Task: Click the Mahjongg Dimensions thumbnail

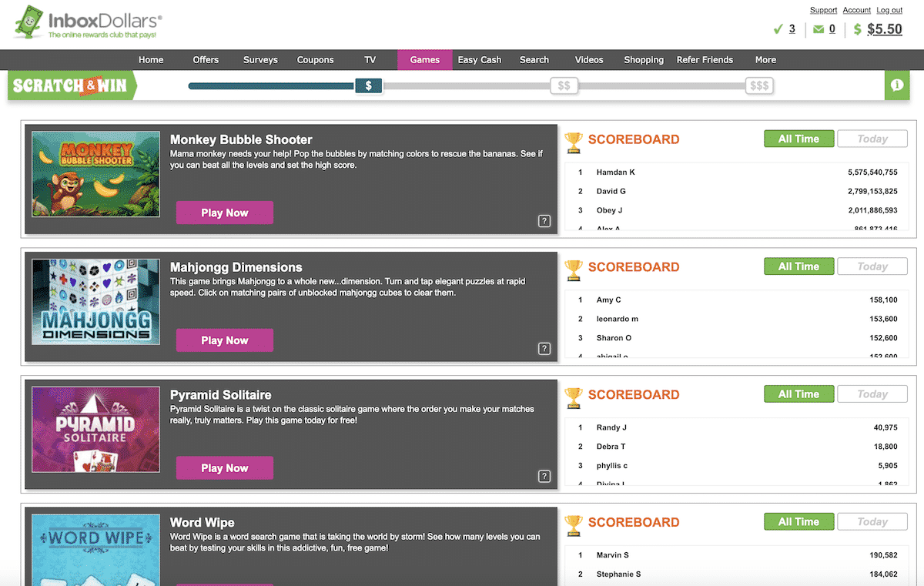Action: tap(95, 301)
